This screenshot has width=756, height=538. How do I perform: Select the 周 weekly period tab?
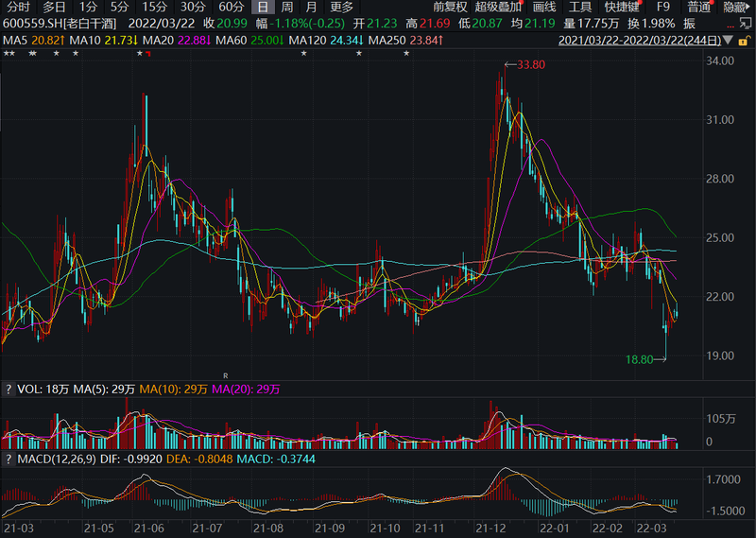[x=287, y=7]
